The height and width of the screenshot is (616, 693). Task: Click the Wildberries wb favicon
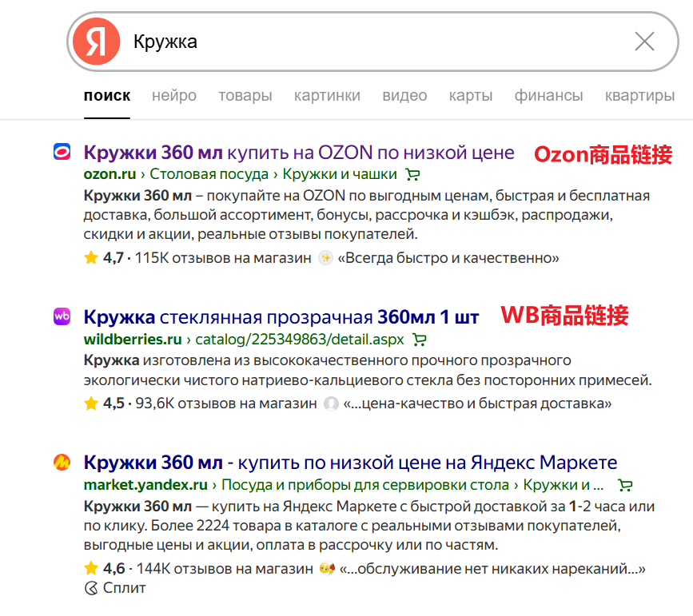(x=62, y=316)
